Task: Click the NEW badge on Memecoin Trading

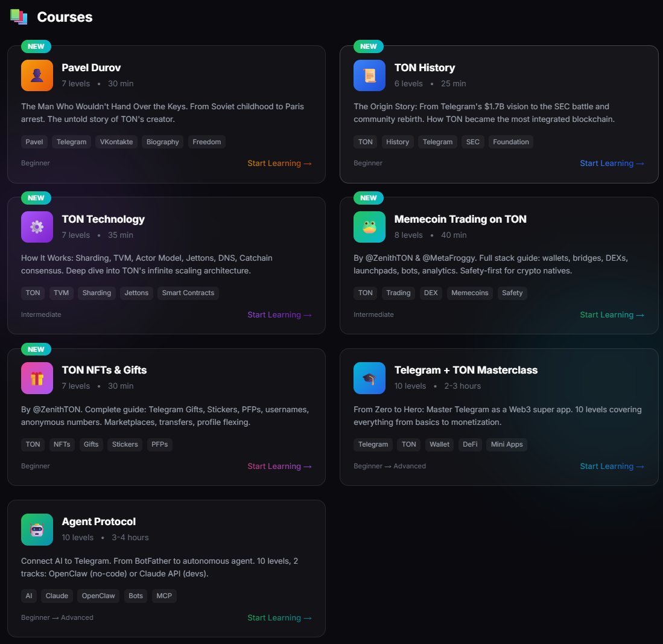Action: pyautogui.click(x=368, y=197)
